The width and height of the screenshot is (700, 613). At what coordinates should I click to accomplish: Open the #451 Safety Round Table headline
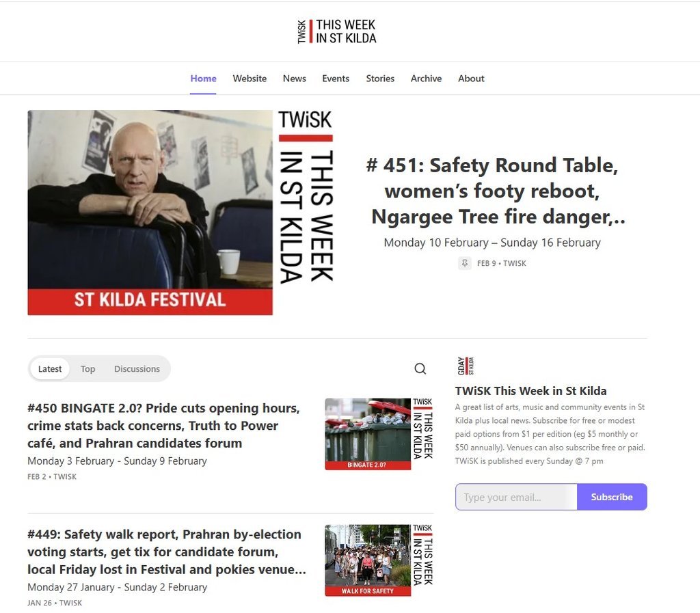[x=495, y=191]
